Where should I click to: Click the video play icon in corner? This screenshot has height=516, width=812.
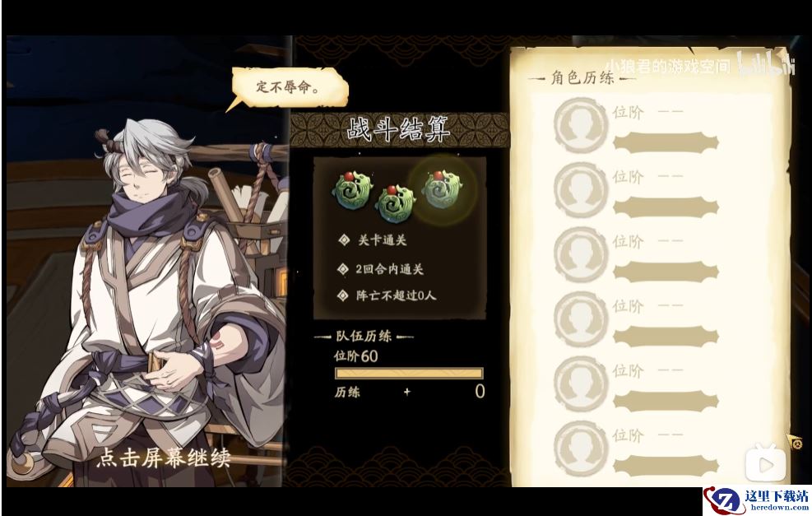click(x=767, y=464)
